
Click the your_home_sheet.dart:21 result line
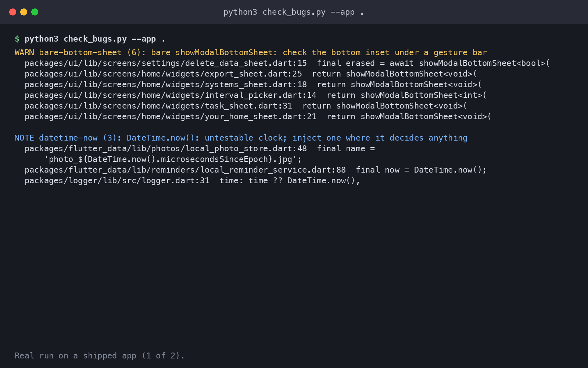(x=258, y=117)
